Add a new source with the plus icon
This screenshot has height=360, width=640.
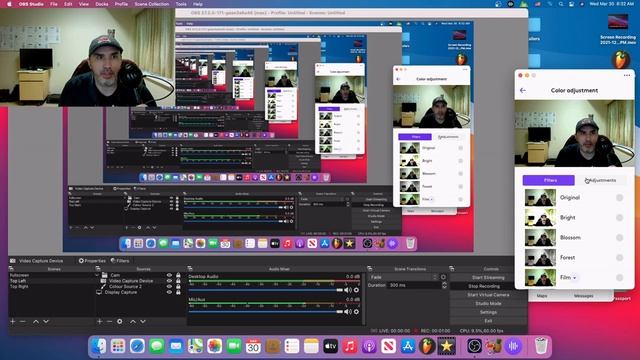(99, 322)
